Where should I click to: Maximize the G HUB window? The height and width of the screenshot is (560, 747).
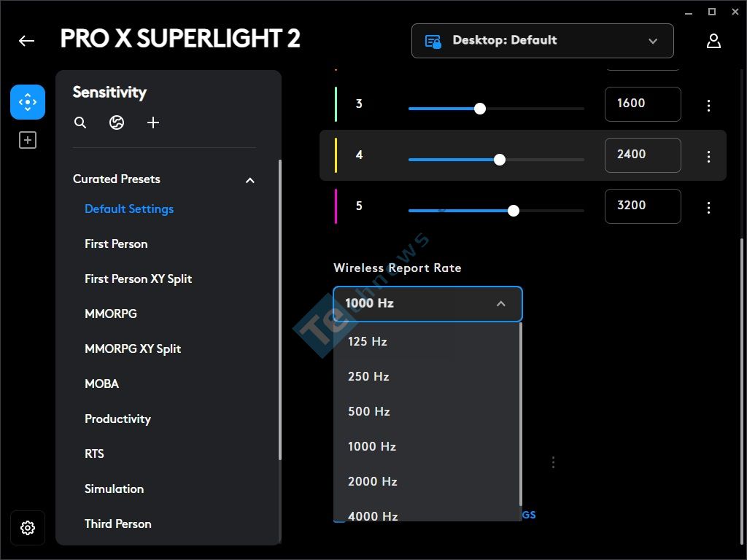tap(712, 12)
